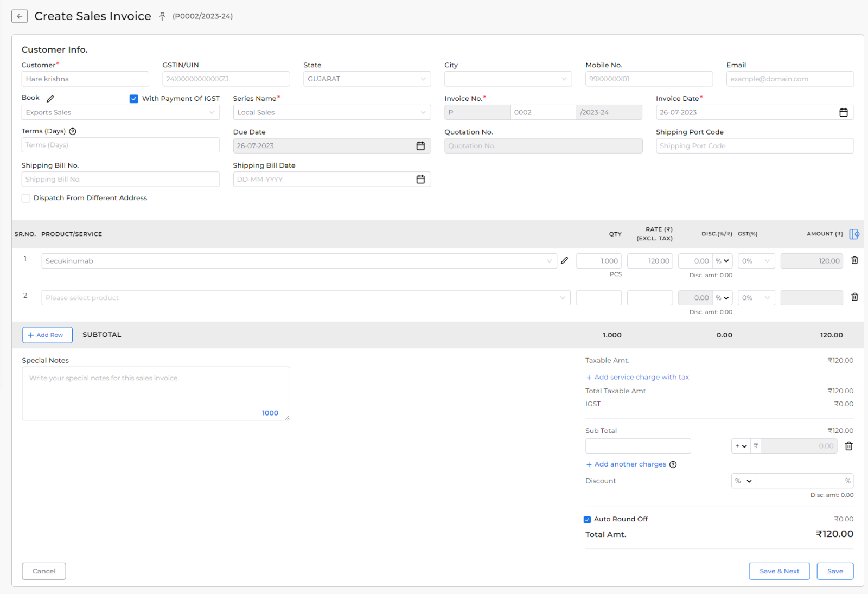
Task: Open the State dropdown showing GUJARAT
Action: coord(367,79)
